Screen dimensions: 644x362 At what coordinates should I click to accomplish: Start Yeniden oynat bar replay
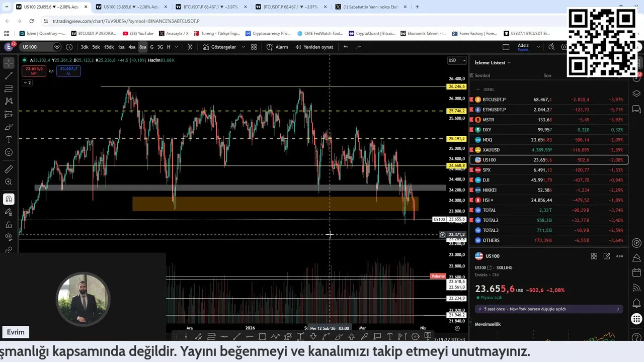pos(314,47)
